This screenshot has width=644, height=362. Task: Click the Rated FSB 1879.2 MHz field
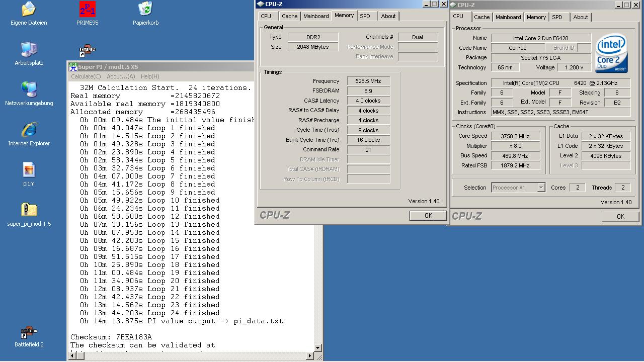pyautogui.click(x=515, y=165)
